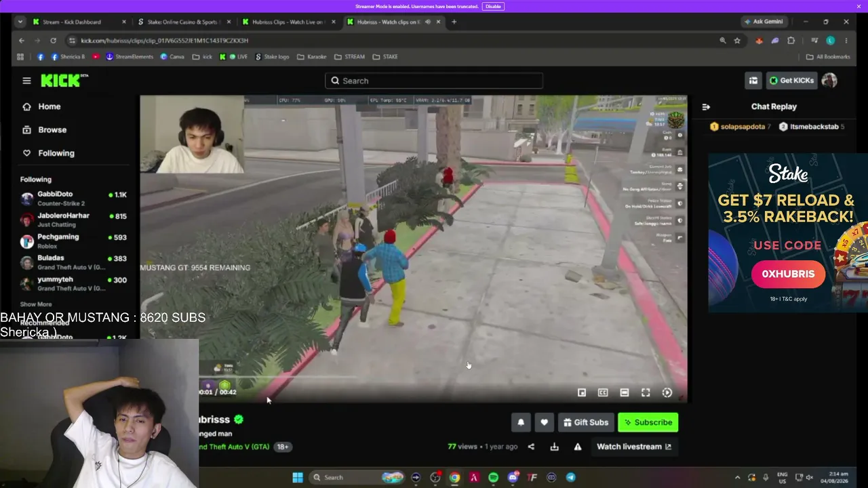Open the Kick sidebar hamburger menu

(26, 81)
